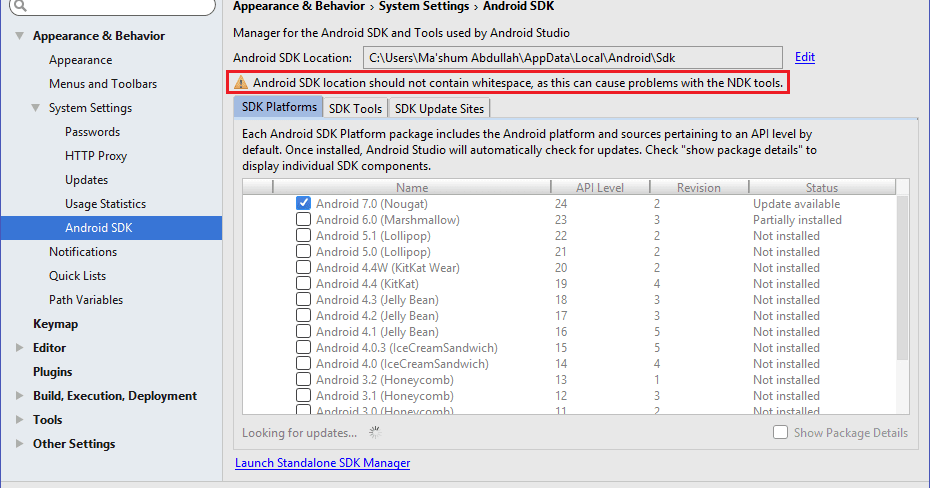930x488 pixels.
Task: Open SDK Update Sites tab
Action: pyautogui.click(x=439, y=109)
